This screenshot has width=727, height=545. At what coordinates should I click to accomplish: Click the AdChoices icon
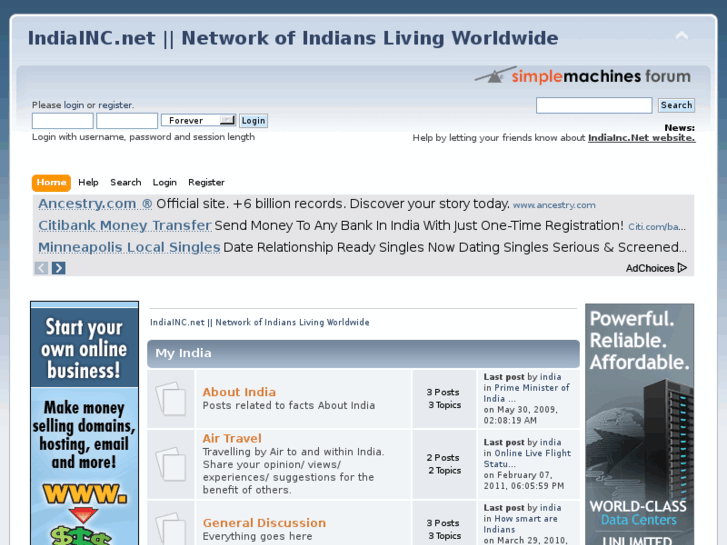(x=682, y=268)
